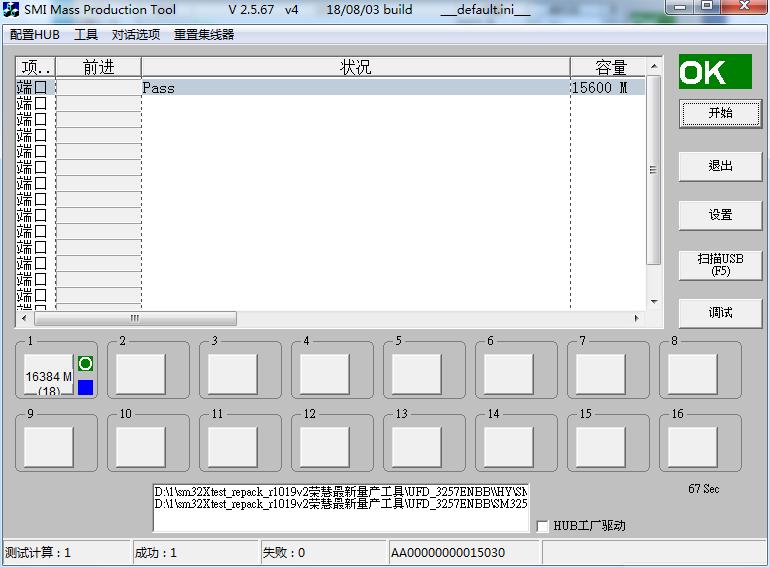Open 设置 settings button

[x=720, y=215]
